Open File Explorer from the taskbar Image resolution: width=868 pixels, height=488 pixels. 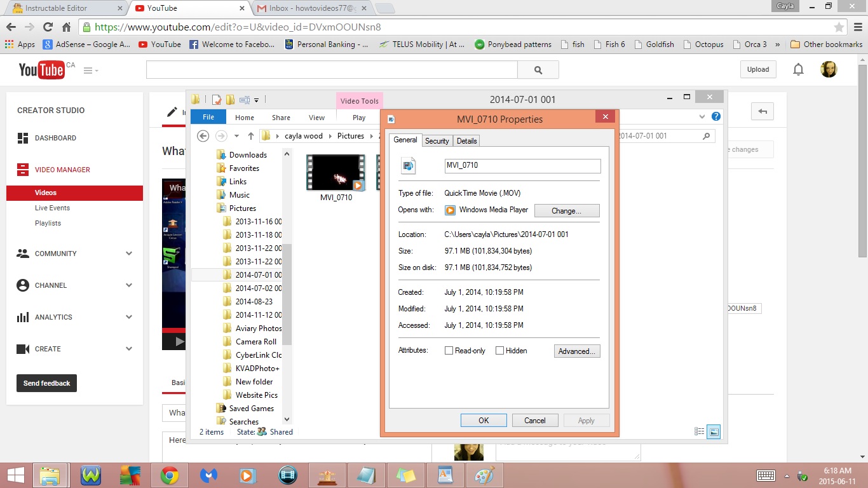[50, 475]
